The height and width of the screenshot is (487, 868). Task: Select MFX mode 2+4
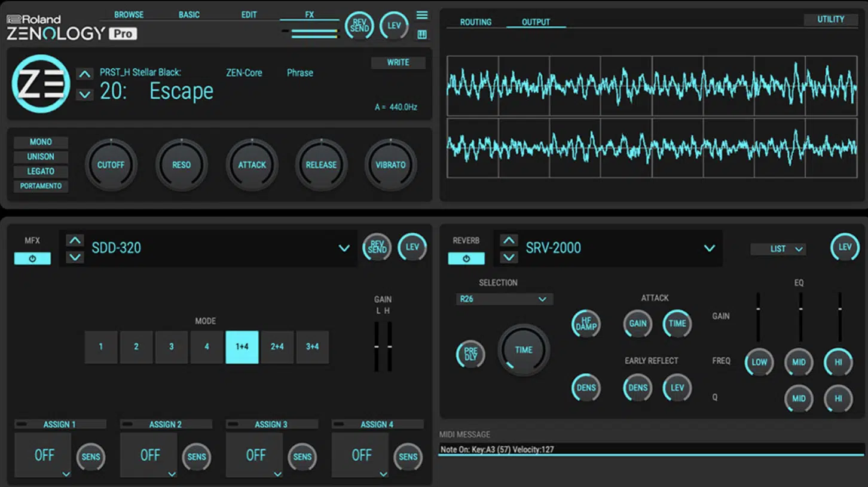(x=277, y=347)
